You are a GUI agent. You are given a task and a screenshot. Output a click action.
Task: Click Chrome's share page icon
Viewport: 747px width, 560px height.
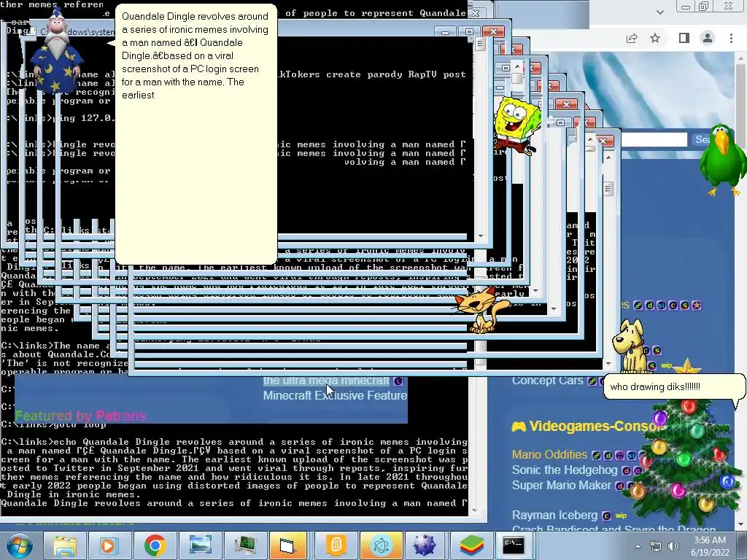click(632, 38)
